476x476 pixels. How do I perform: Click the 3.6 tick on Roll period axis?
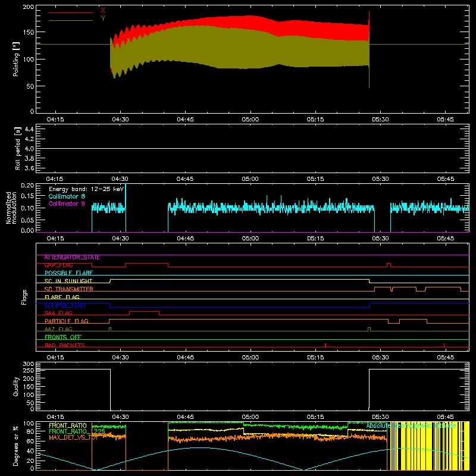(29, 168)
